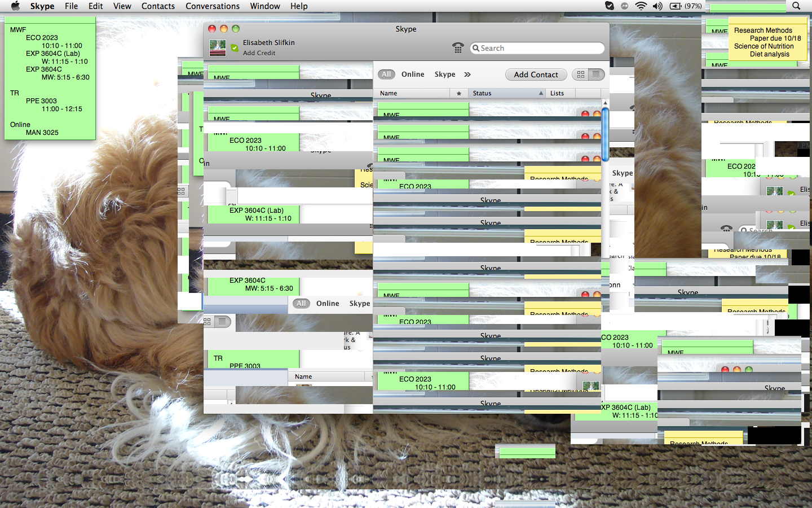
Task: Switch contacts to grid view beside Add Contact
Action: pos(580,75)
